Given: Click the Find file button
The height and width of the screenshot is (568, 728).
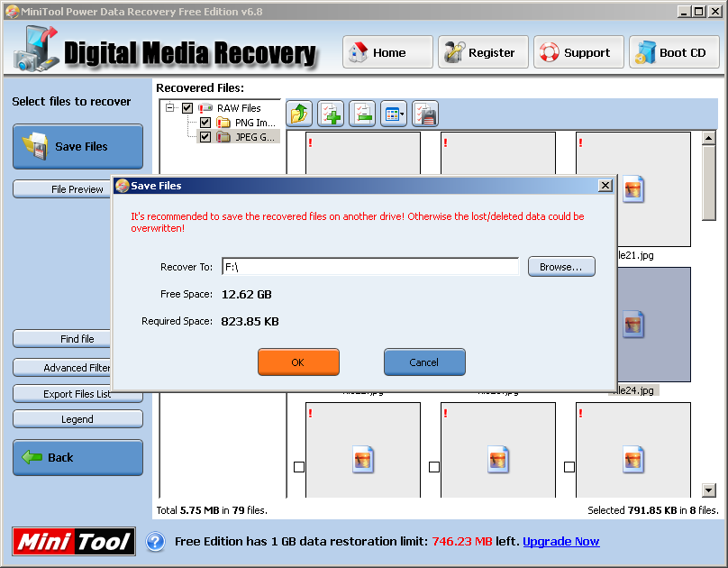Looking at the screenshot, I should 63,339.
